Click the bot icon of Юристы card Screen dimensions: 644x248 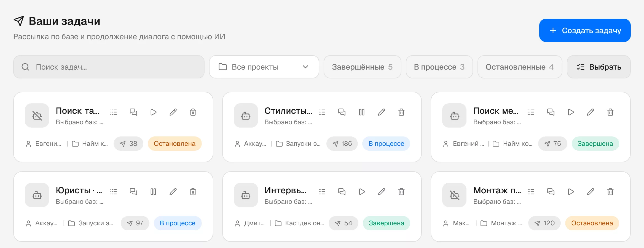click(37, 195)
